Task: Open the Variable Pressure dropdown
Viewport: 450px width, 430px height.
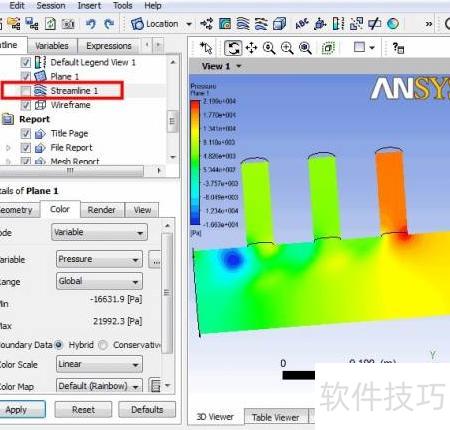Action: click(x=99, y=259)
